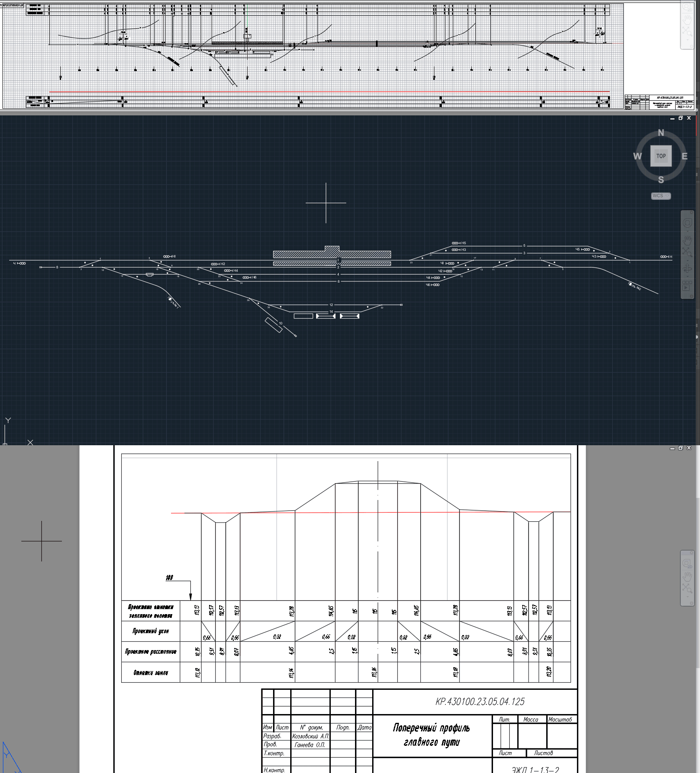Open the WCS coordinate system dropdown

[x=661, y=196]
